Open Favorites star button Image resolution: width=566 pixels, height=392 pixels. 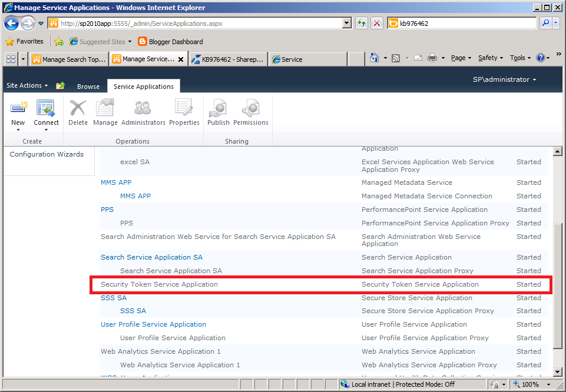(x=25, y=41)
